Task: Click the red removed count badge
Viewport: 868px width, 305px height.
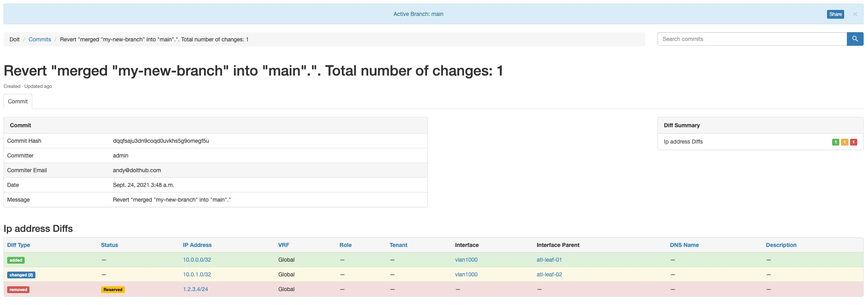Action: (x=853, y=142)
